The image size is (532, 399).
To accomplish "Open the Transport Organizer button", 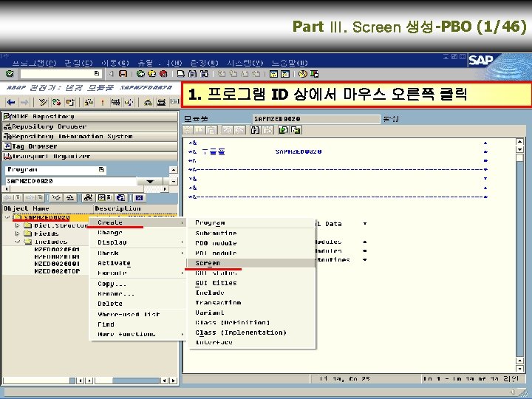I will (x=90, y=157).
